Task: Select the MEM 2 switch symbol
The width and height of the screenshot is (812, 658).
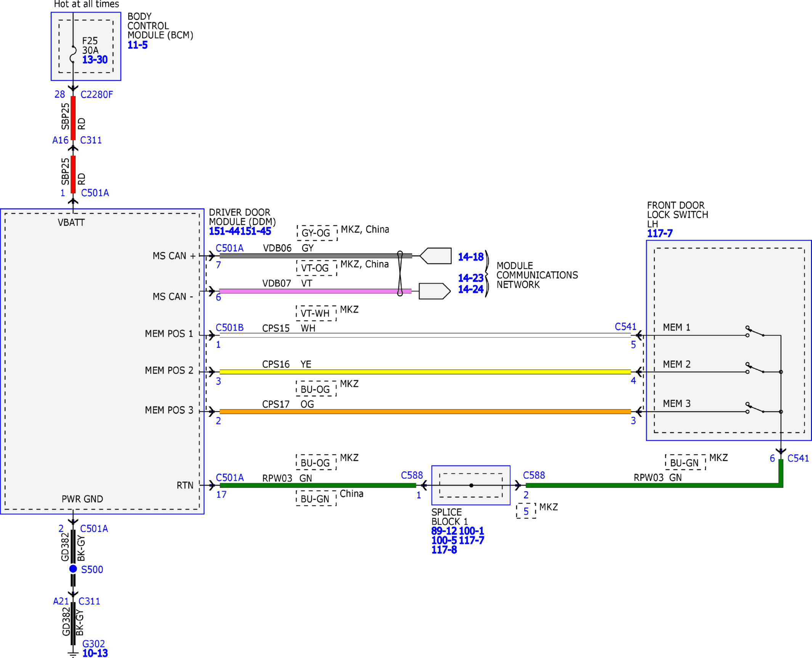Action: click(755, 368)
